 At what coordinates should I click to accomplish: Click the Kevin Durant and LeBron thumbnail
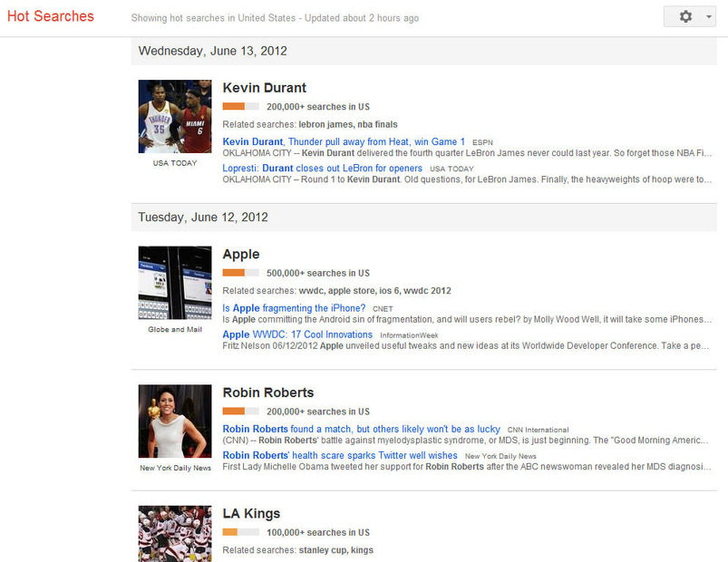175,117
